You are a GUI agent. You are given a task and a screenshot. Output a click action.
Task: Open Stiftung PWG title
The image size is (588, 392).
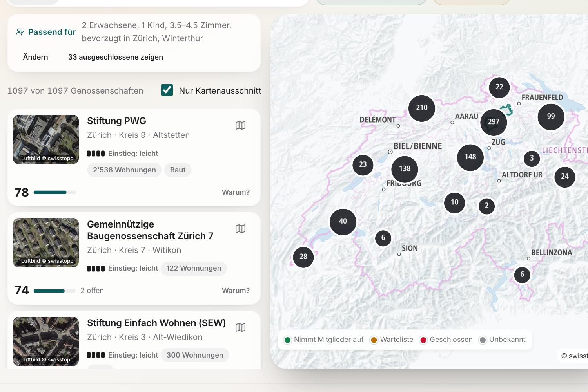[x=116, y=121]
